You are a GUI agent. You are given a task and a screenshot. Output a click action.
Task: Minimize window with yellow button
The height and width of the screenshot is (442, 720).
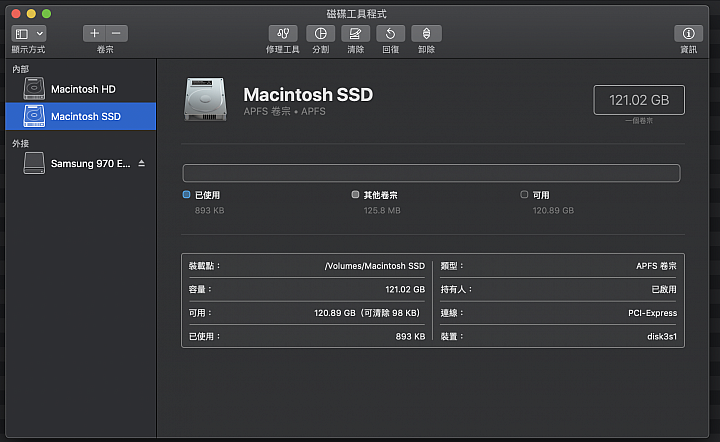tap(31, 14)
